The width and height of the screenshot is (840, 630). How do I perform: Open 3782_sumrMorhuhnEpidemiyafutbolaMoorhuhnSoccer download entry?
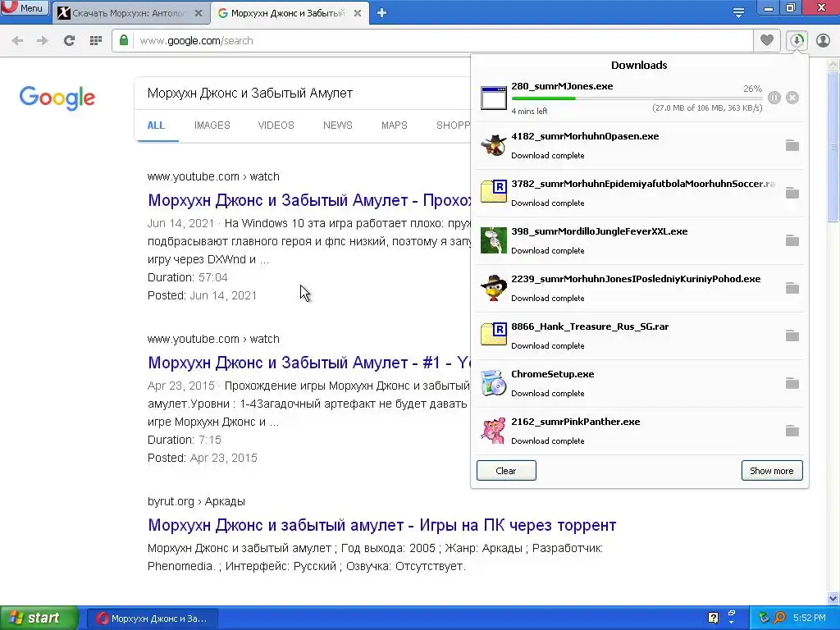coord(640,194)
